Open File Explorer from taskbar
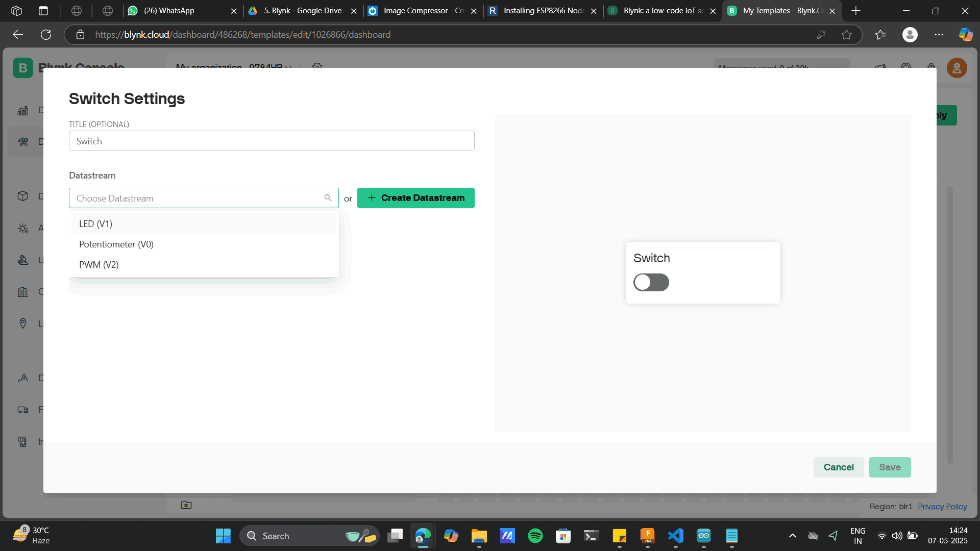The image size is (980, 551). pyautogui.click(x=479, y=536)
